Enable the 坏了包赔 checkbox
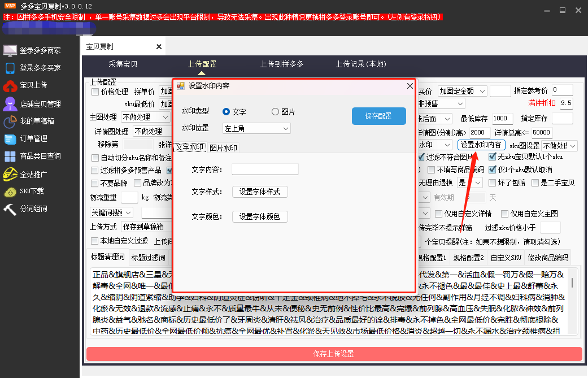 (493, 183)
